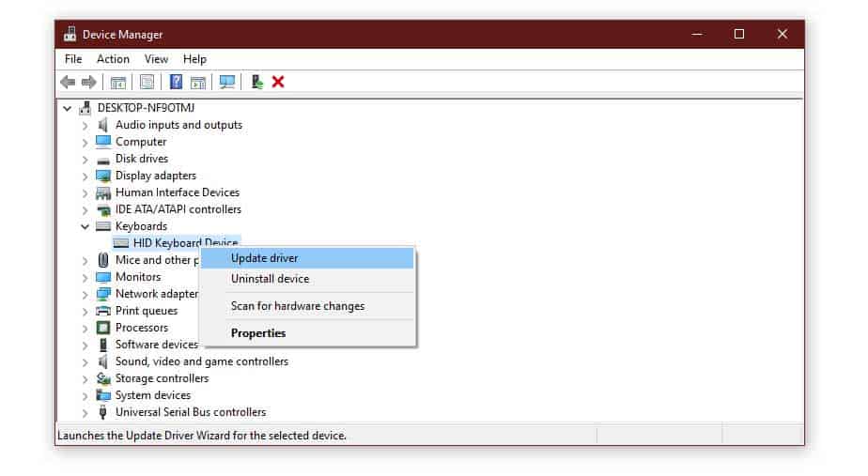Click the Show/Hide Action Pane toolbar icon
This screenshot has height=476, width=868.
(x=197, y=83)
